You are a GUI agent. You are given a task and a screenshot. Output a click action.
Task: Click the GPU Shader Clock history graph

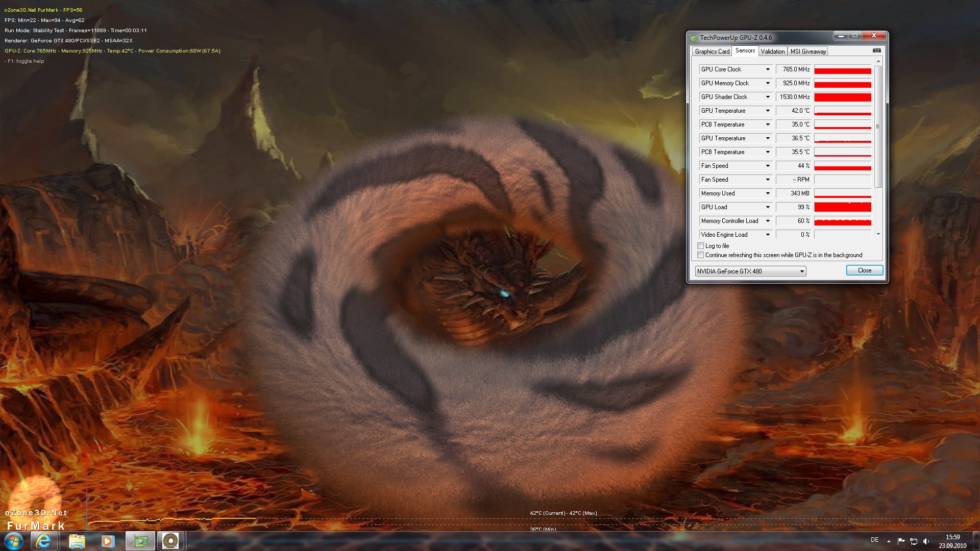pyautogui.click(x=843, y=97)
